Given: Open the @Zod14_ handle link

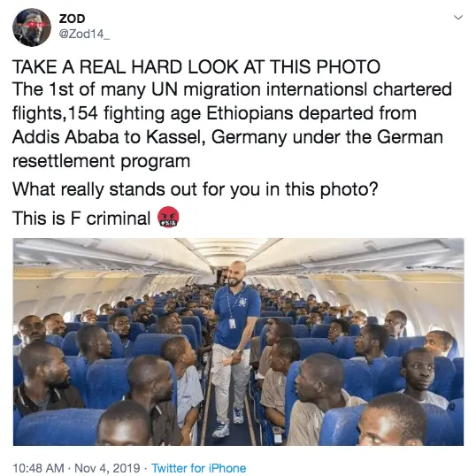Looking at the screenshot, I should [x=84, y=35].
